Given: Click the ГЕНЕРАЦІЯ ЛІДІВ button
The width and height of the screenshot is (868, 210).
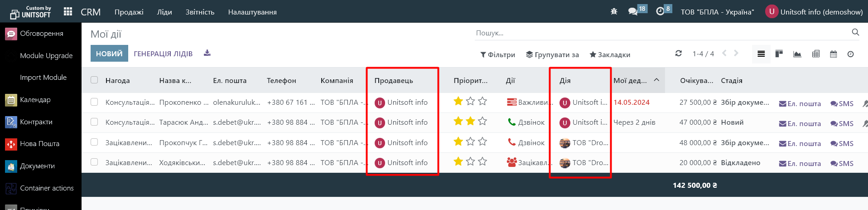Looking at the screenshot, I should pyautogui.click(x=163, y=54).
